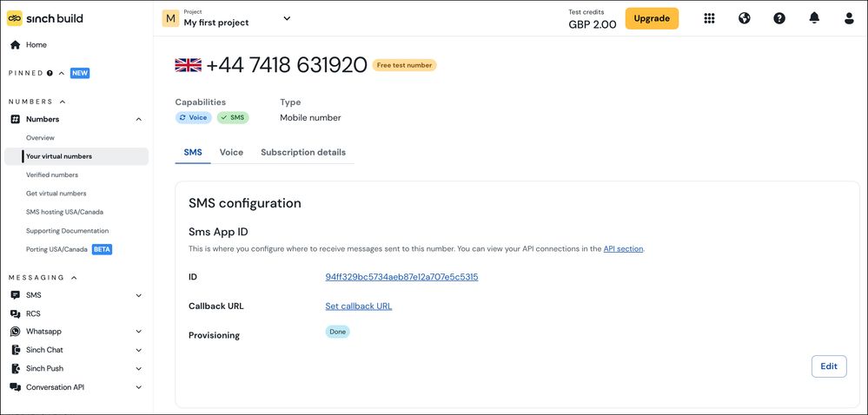The image size is (868, 415).
Task: Open the help question mark icon
Action: click(779, 18)
